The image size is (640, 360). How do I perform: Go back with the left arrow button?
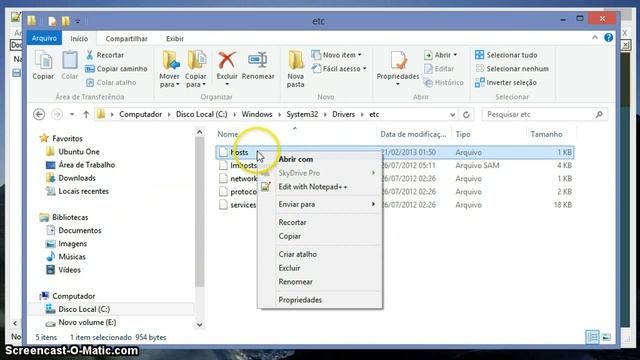[x=39, y=114]
